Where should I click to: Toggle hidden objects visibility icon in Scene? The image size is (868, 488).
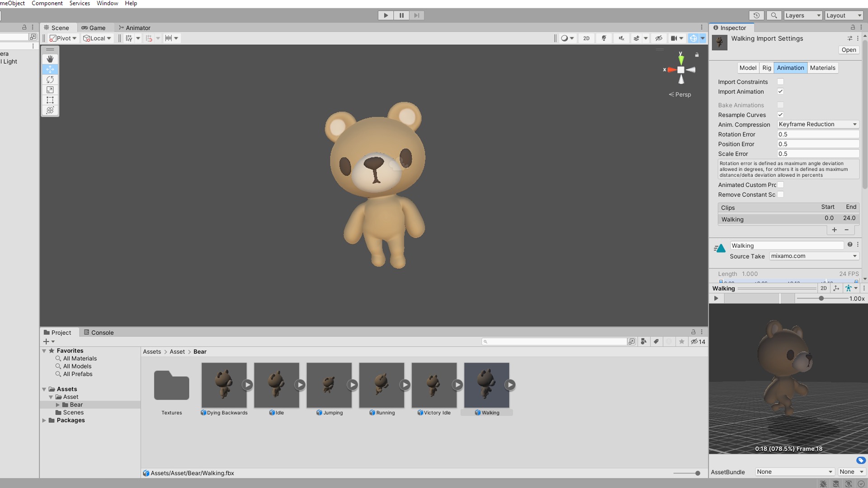coord(659,38)
